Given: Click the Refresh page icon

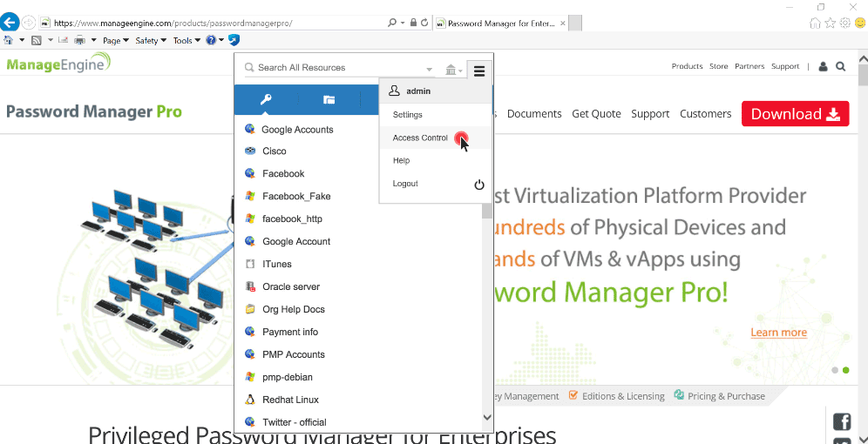Looking at the screenshot, I should 424,23.
